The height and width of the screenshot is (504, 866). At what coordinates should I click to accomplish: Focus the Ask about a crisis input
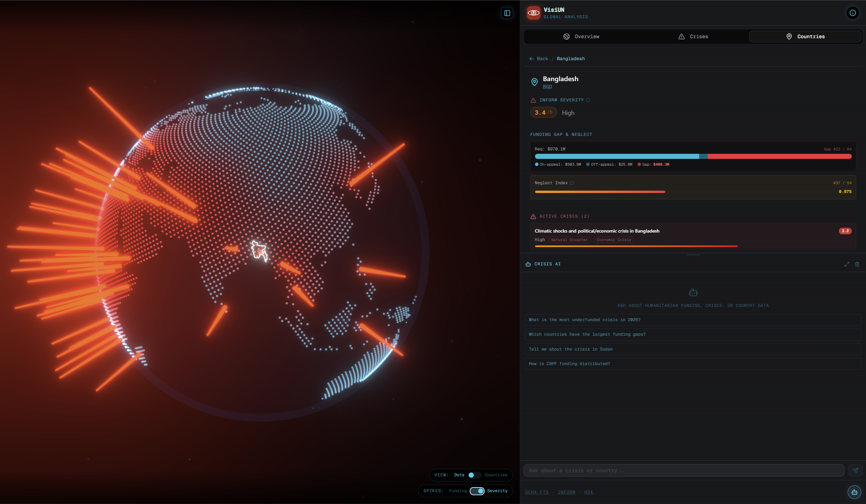tap(684, 470)
